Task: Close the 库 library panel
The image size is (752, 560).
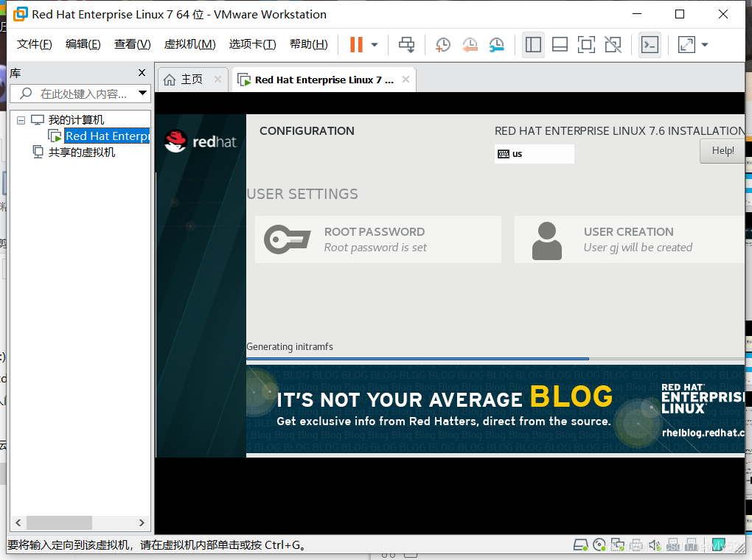Action: pos(142,72)
